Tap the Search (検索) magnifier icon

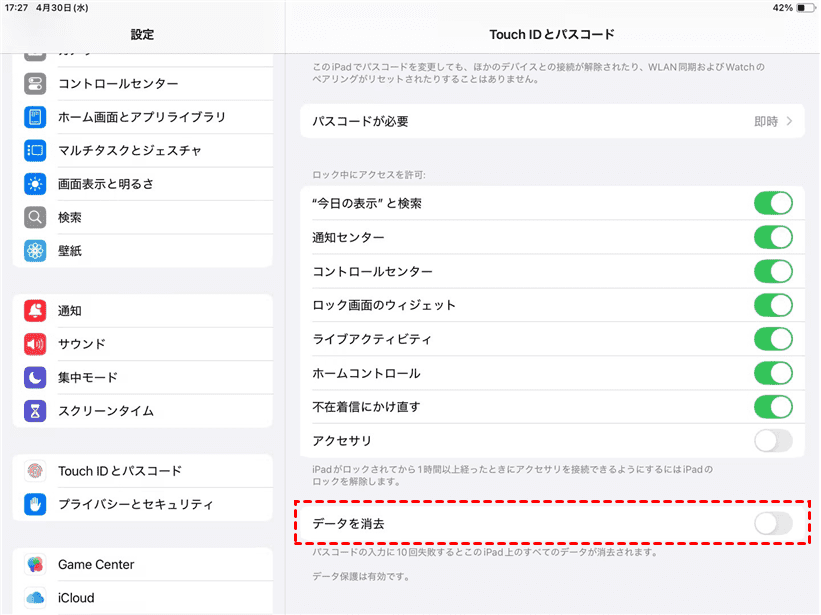(x=36, y=217)
